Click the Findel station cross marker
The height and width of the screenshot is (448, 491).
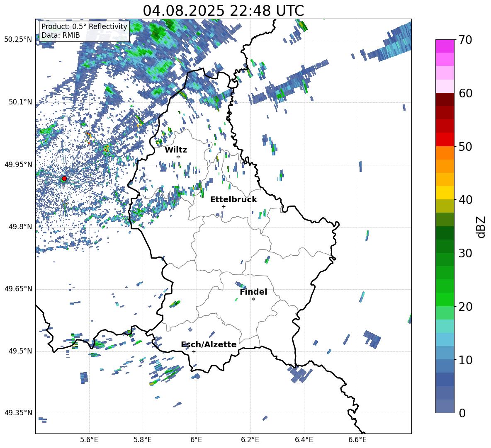tap(253, 299)
